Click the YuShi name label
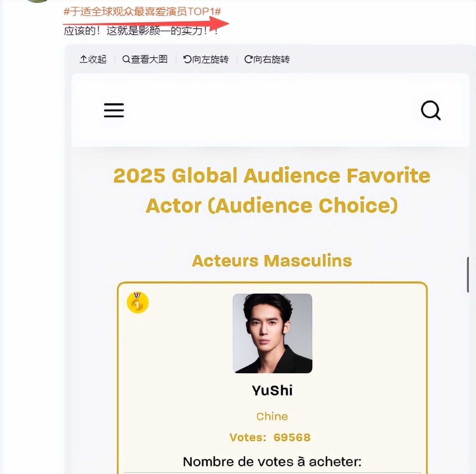This screenshot has height=474, width=476. pos(272,390)
